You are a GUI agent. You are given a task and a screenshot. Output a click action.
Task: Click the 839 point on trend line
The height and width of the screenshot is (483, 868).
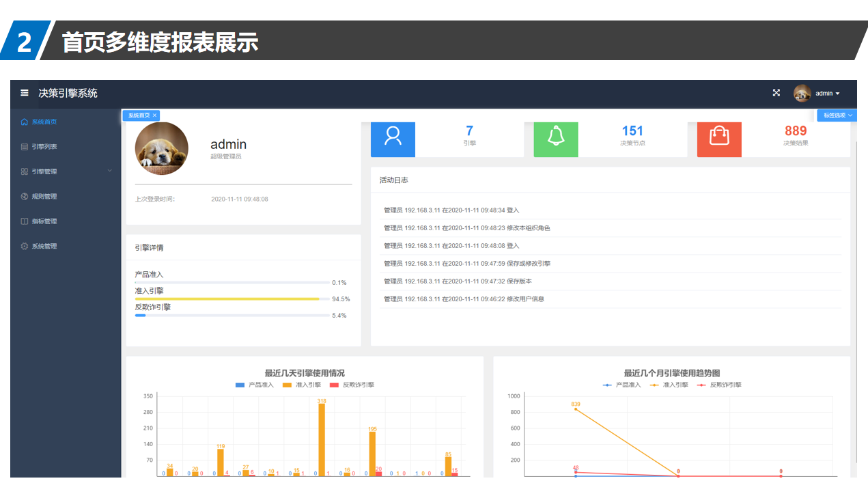pyautogui.click(x=576, y=409)
